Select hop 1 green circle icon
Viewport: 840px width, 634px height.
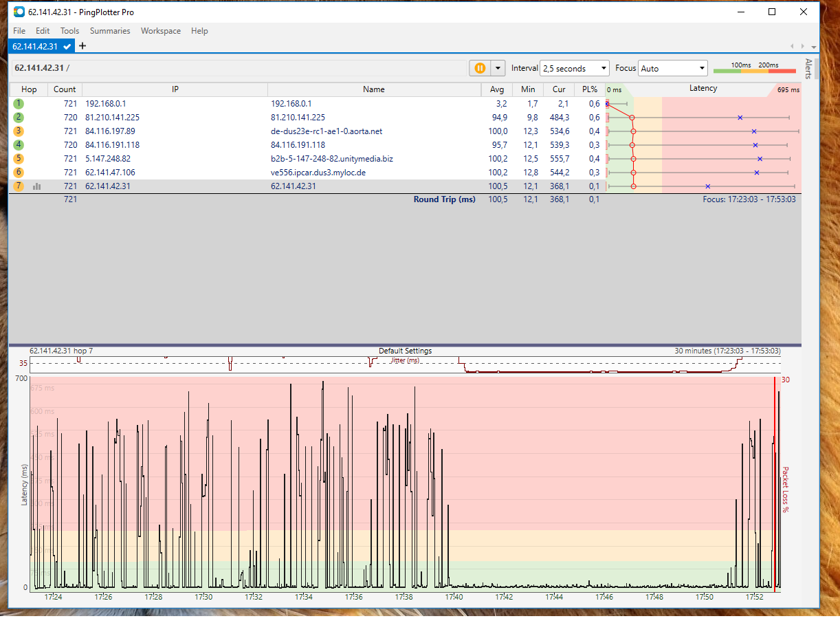(19, 104)
